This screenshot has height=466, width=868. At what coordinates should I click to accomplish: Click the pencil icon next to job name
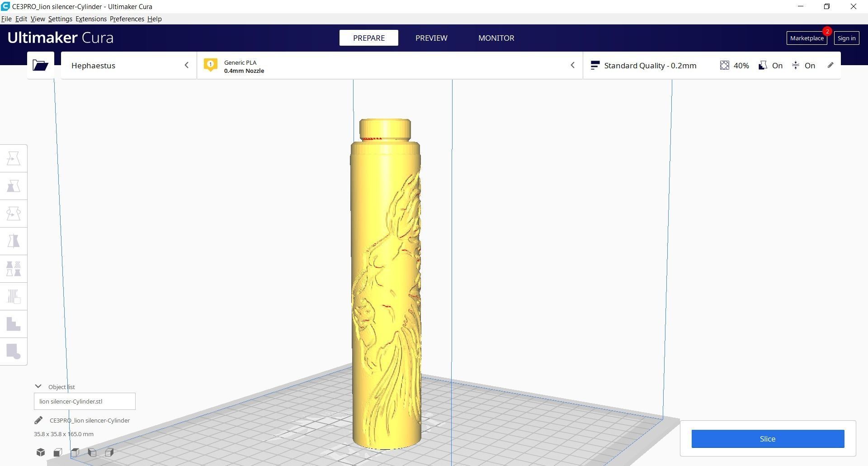[x=38, y=420]
